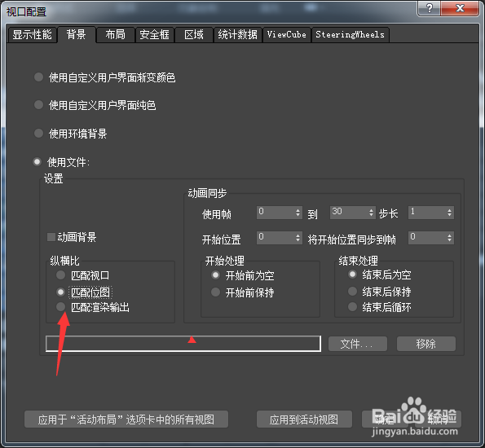485x448 pixels.
Task: Open the SteeringWheels tab
Action: 351,35
